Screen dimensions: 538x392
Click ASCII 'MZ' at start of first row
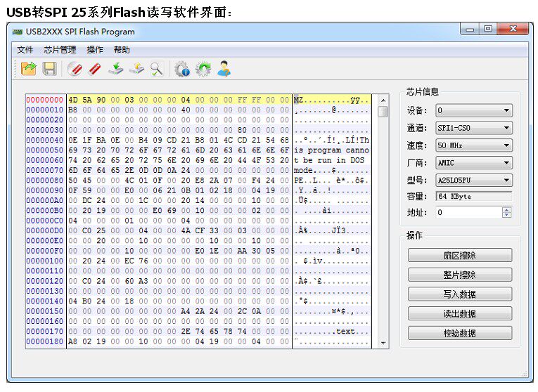coord(298,100)
